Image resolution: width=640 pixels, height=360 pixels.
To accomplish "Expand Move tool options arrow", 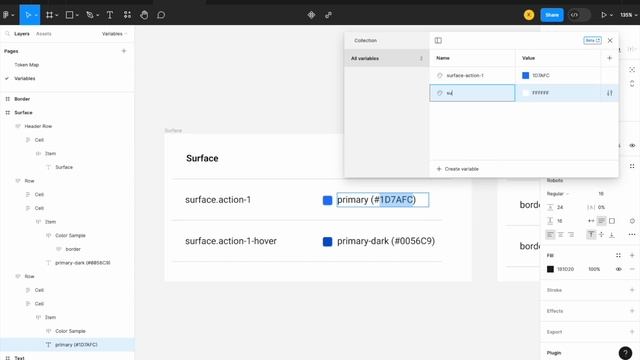I will [x=36, y=15].
